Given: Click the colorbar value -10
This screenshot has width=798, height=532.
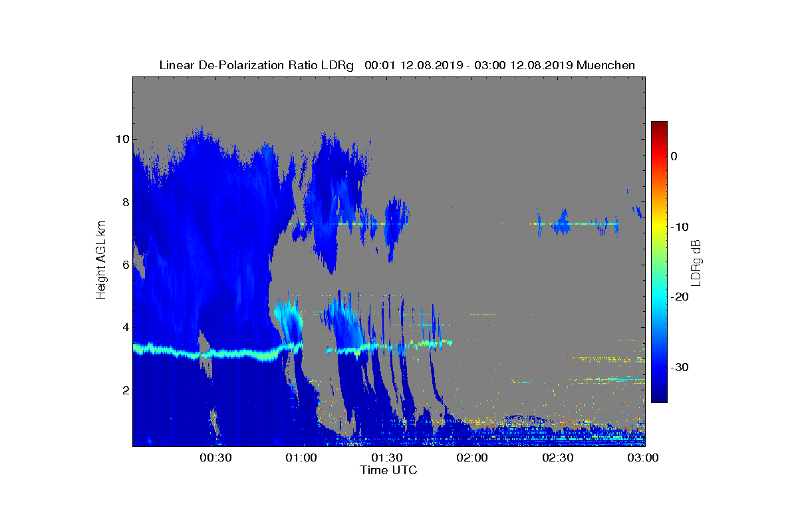Looking at the screenshot, I should (x=680, y=227).
